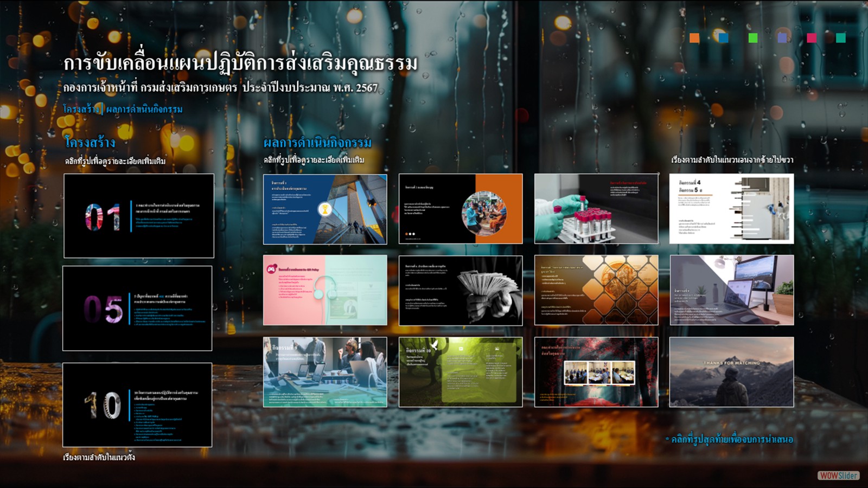Select the green forest กิจกรรมที่ 10 thumbnail

click(x=461, y=372)
